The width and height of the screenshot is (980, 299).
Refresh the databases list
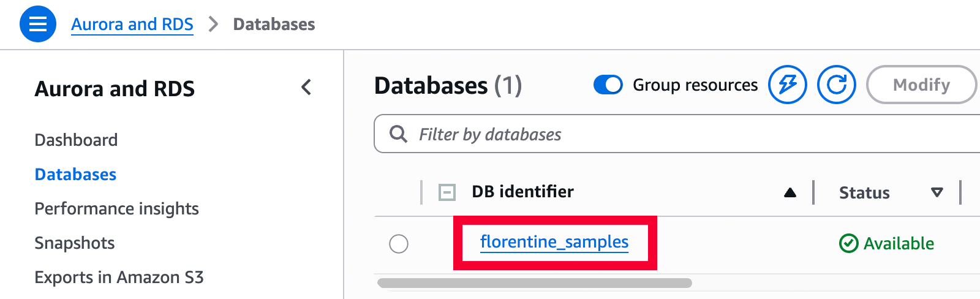[837, 85]
